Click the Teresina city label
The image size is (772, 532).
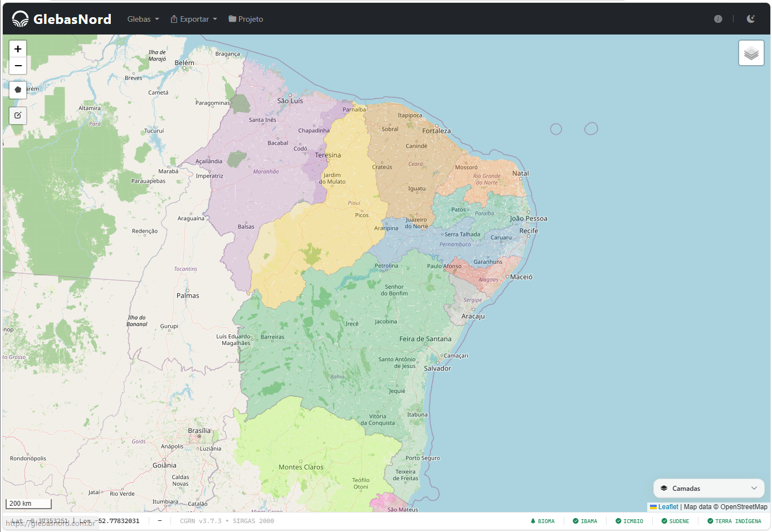click(328, 155)
